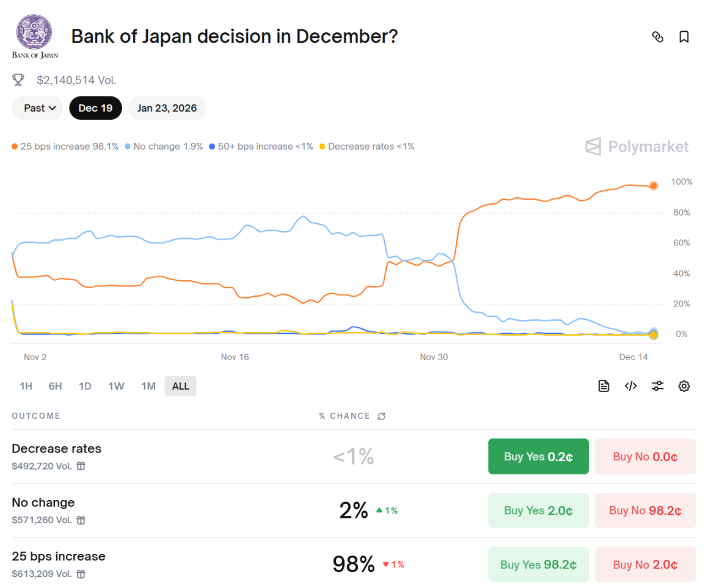The width and height of the screenshot is (711, 588).
Task: Open the embed code icon
Action: point(630,386)
